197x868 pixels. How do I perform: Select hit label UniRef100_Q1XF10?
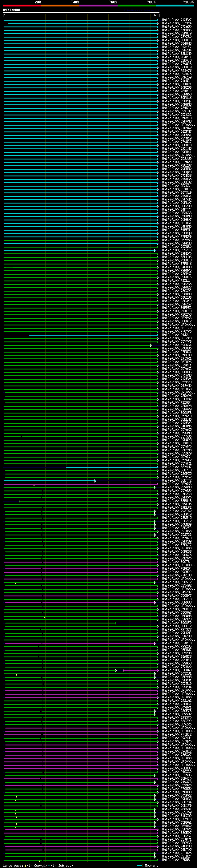(176, 311)
